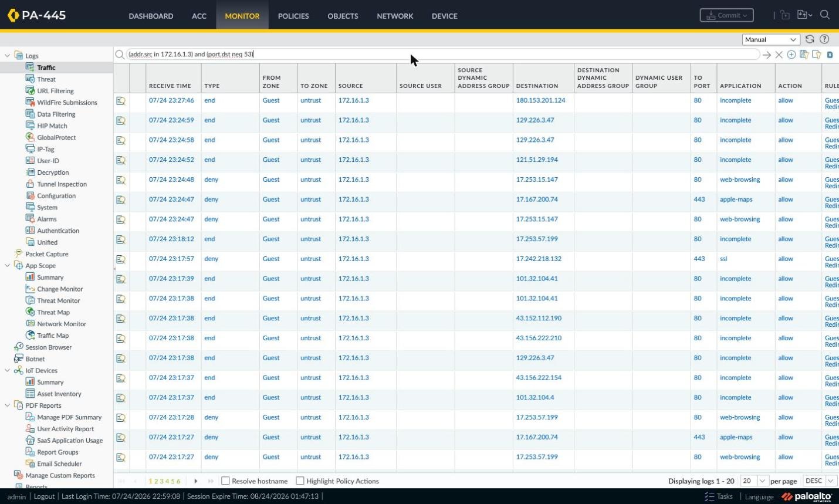Image resolution: width=839 pixels, height=504 pixels.
Task: Switch to the DEVICE tab
Action: click(x=444, y=16)
